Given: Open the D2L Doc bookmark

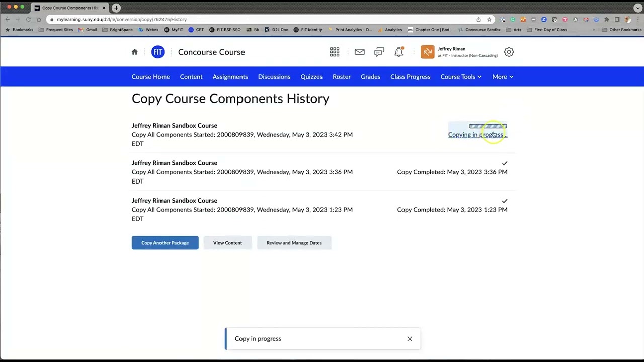Looking at the screenshot, I should (276, 30).
